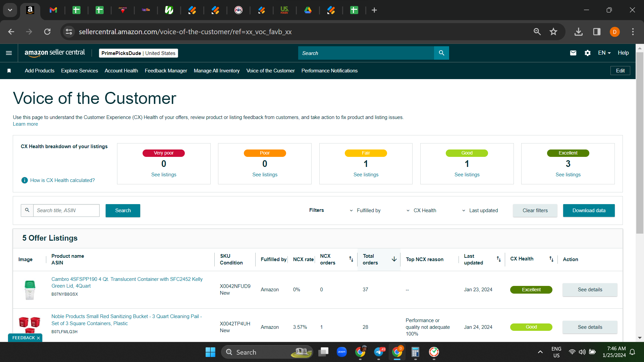Open Explore Services in the favorites bar

point(79,71)
